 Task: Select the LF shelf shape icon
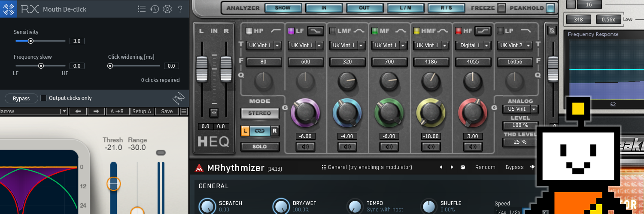(x=316, y=31)
